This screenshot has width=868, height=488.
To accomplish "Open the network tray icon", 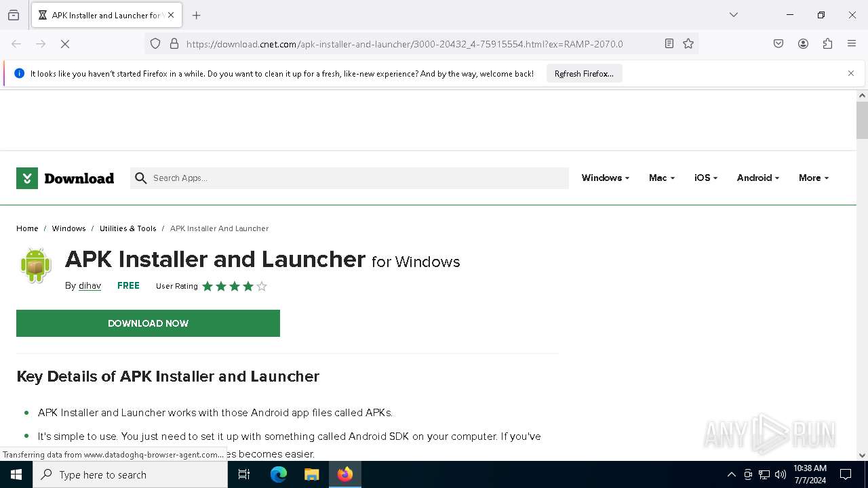I will [764, 474].
